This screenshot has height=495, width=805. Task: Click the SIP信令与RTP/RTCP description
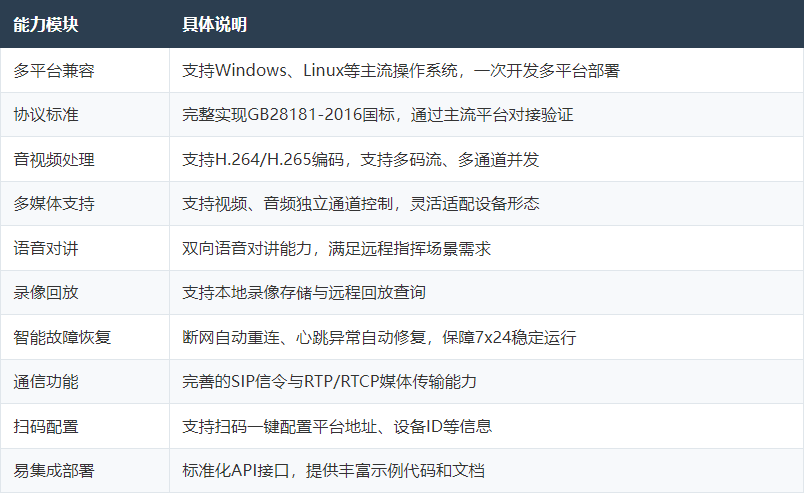pos(329,382)
